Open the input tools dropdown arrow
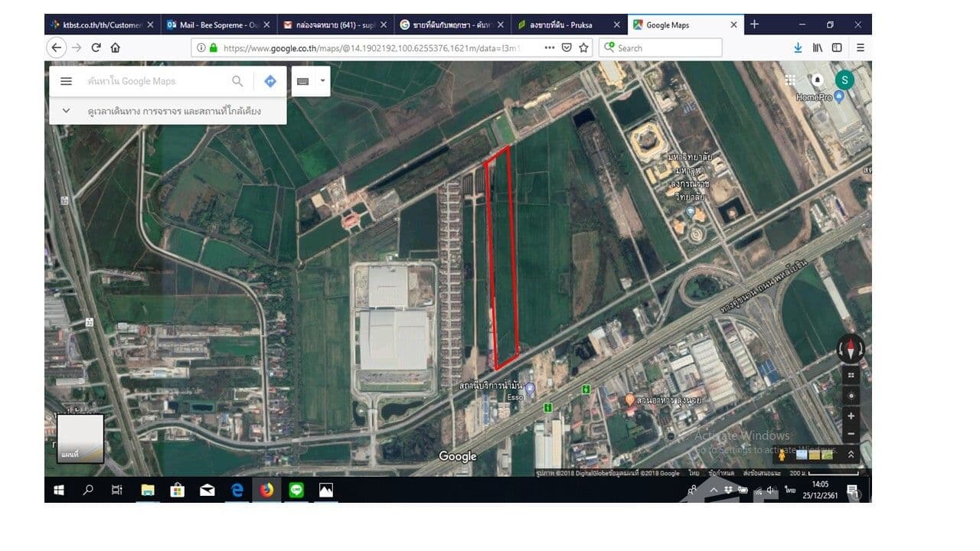This screenshot has height=551, width=980. pyautogui.click(x=322, y=80)
